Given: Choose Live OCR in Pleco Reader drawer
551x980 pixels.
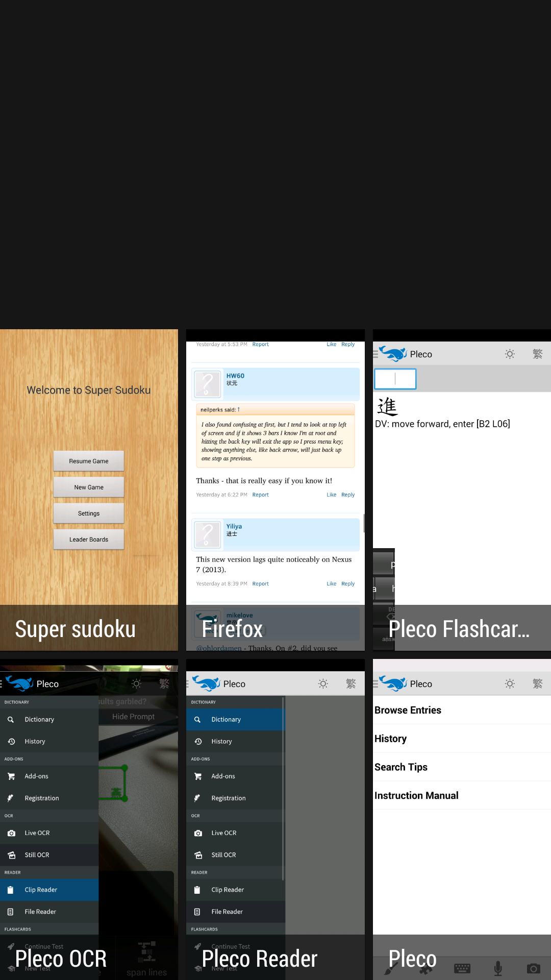Looking at the screenshot, I should (x=236, y=833).
